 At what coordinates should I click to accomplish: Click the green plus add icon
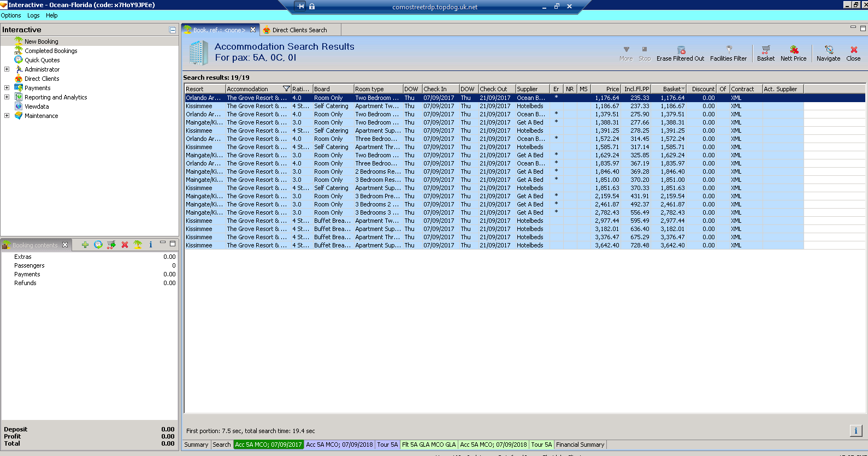click(85, 245)
